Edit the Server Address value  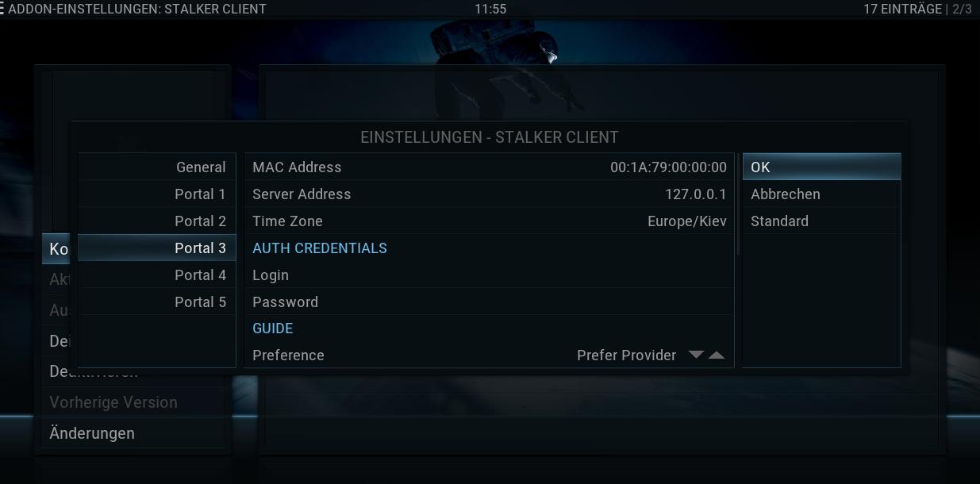489,194
